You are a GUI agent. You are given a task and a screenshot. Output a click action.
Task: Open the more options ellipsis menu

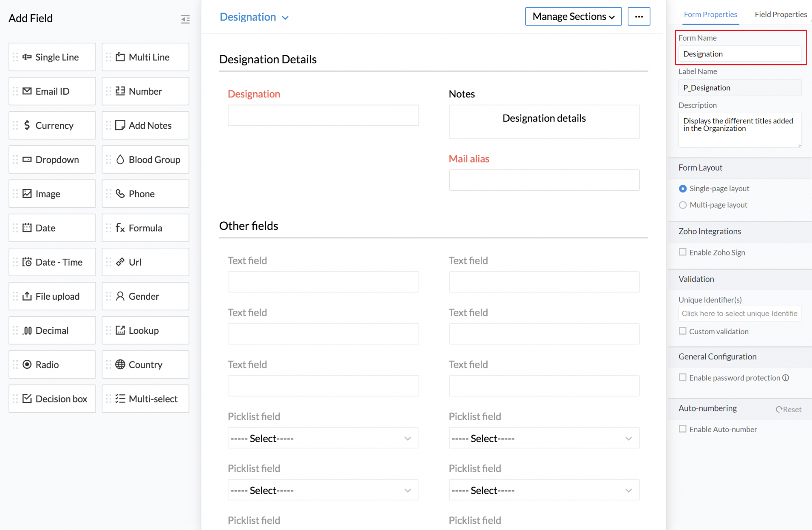coord(639,16)
